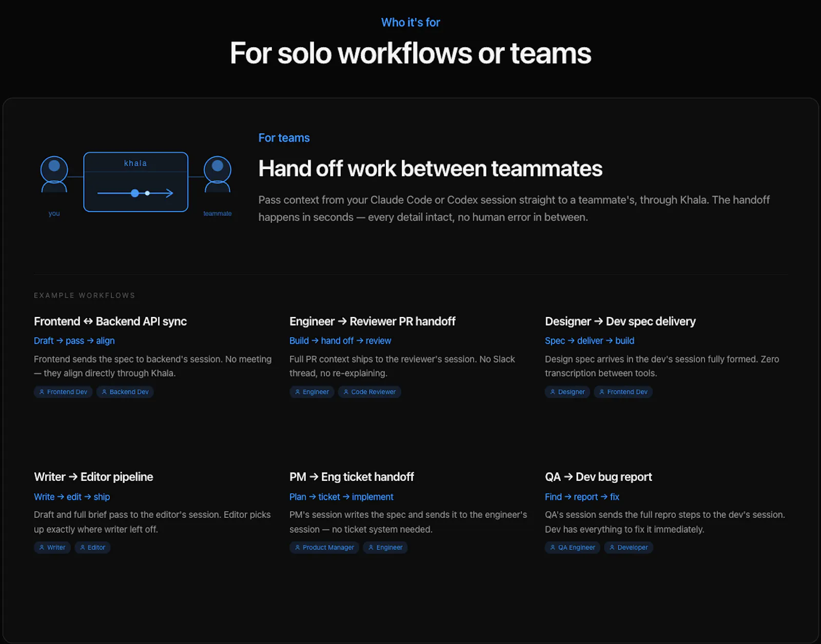This screenshot has height=644, width=821.
Task: Click the "Hand off work between teammates" heading
Action: click(430, 169)
